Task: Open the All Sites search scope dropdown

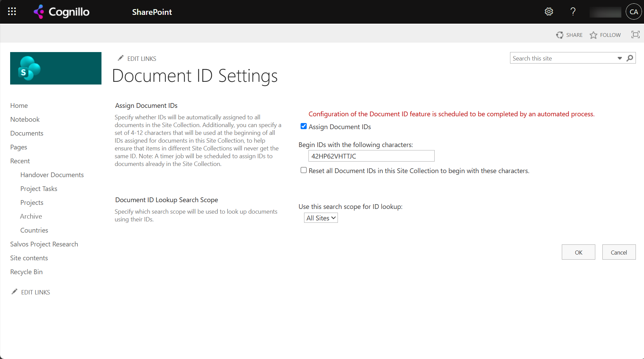Action: point(321,218)
